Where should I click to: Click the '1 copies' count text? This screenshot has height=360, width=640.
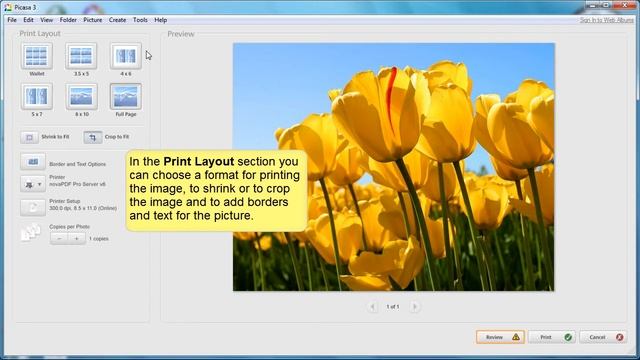point(99,239)
